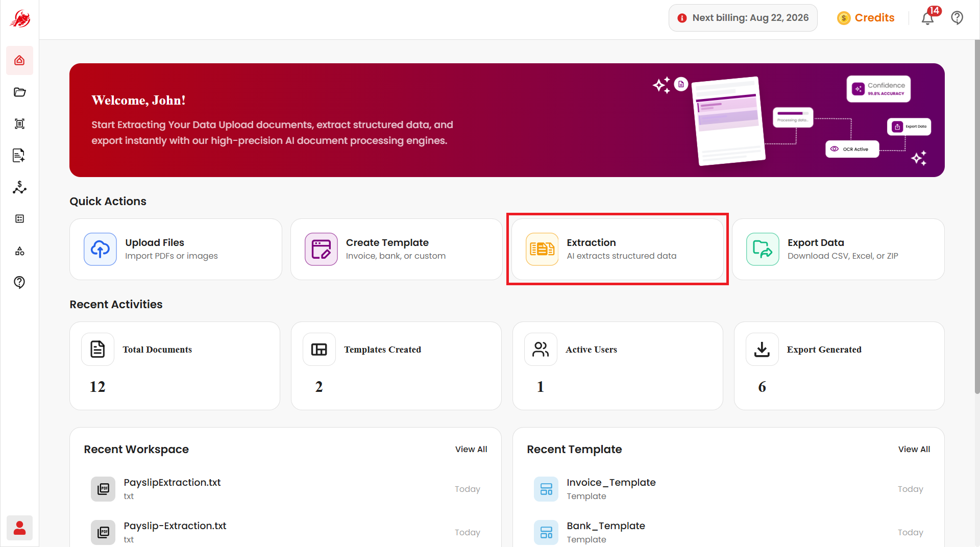Click the OCR Active badge in banner
The height and width of the screenshot is (547, 980).
(852, 149)
